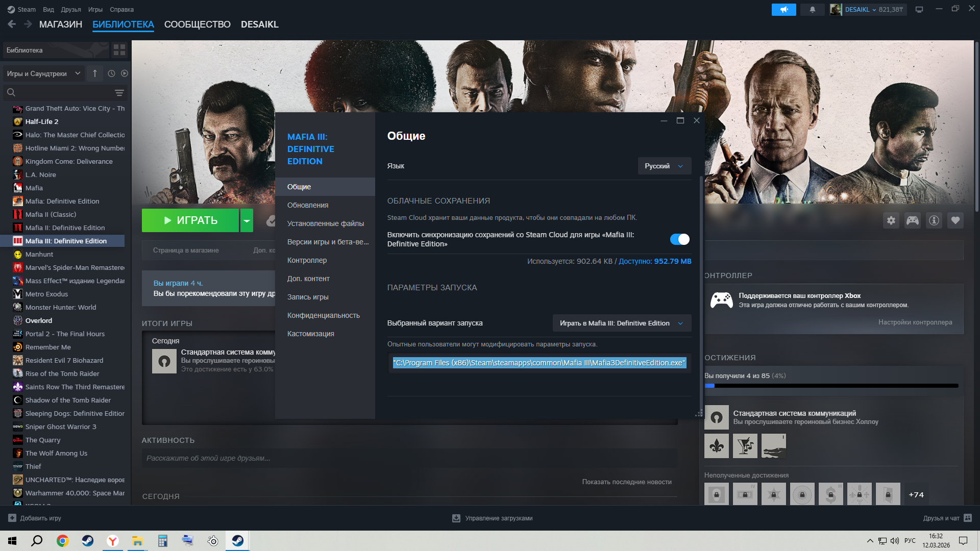Click the activity post text field

pyautogui.click(x=409, y=458)
